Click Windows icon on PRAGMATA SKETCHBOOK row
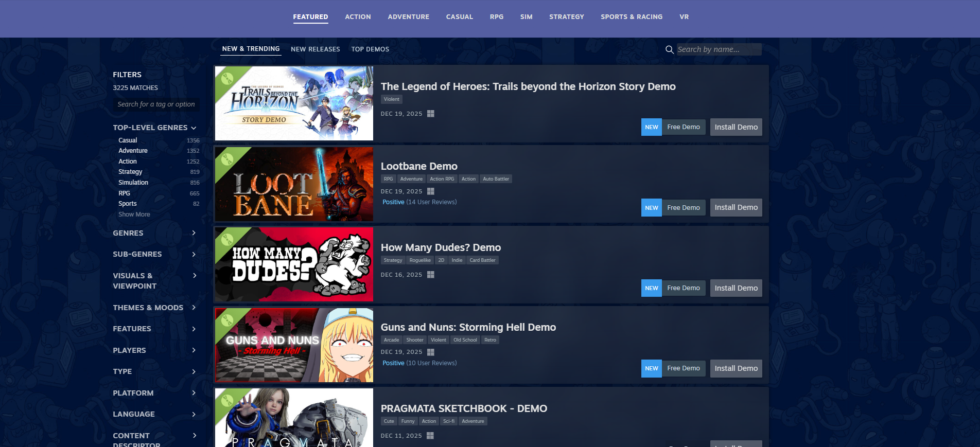This screenshot has height=447, width=980. click(430, 436)
